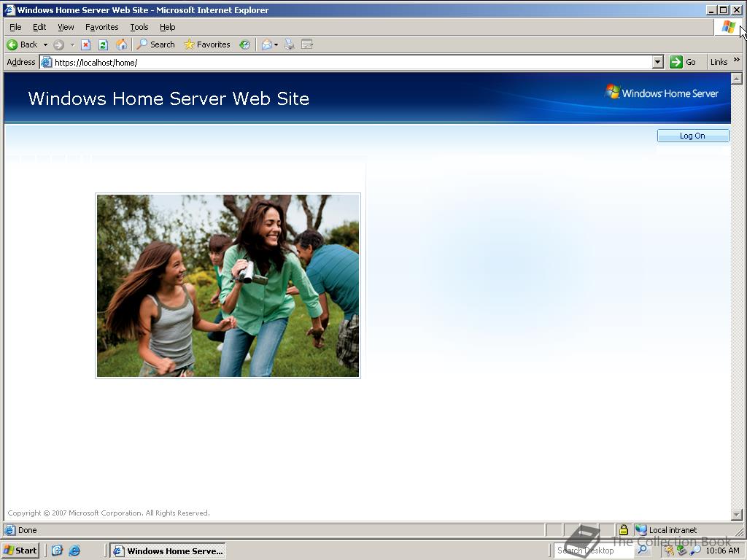Screen dimensions: 747x560
Task: Open the Back history dropdown arrow
Action: 45,44
